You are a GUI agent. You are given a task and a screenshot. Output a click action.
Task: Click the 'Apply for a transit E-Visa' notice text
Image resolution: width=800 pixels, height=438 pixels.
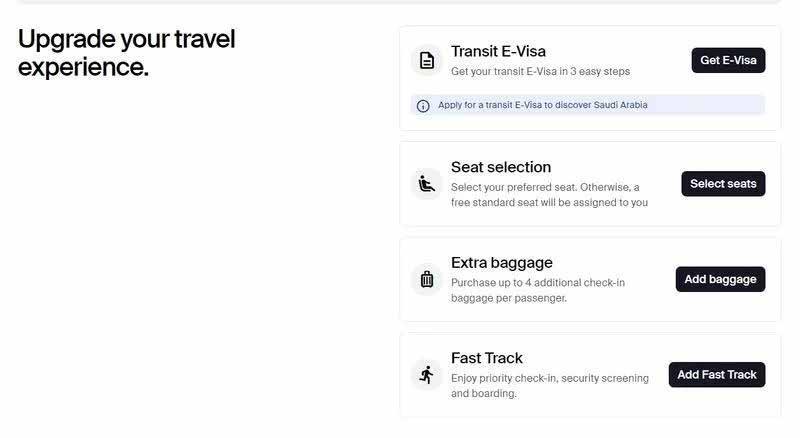pyautogui.click(x=542, y=105)
